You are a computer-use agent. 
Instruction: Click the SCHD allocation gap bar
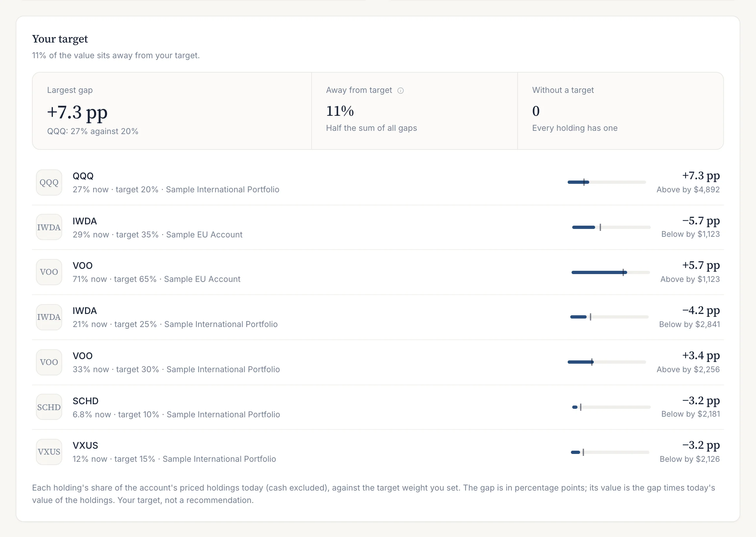(611, 407)
